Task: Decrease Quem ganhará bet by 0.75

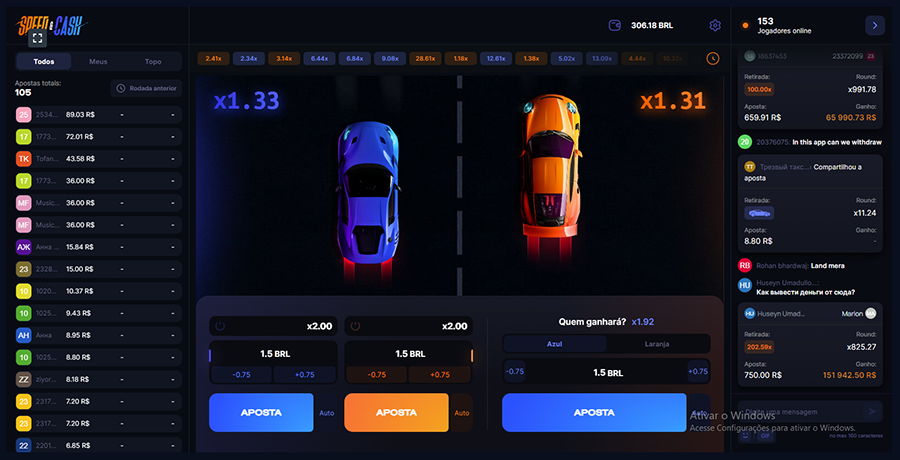Action: point(514,372)
